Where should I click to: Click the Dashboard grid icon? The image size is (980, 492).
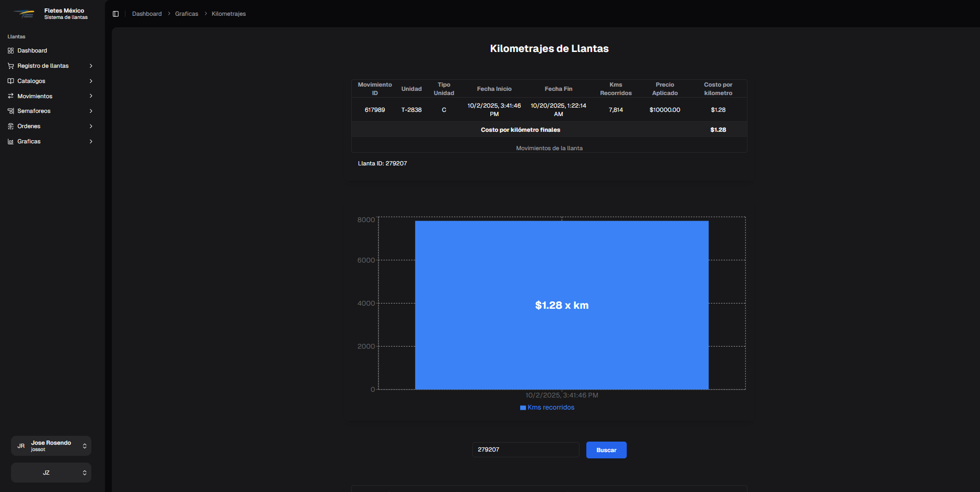[10, 51]
